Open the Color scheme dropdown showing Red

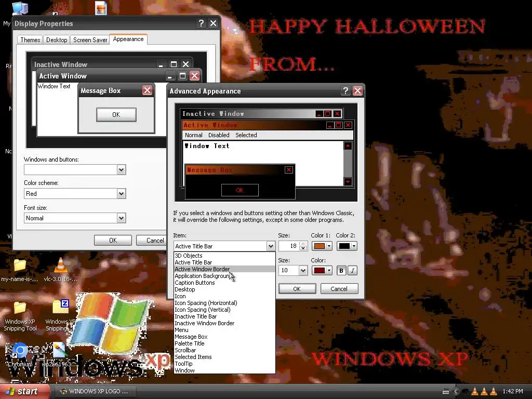click(121, 194)
